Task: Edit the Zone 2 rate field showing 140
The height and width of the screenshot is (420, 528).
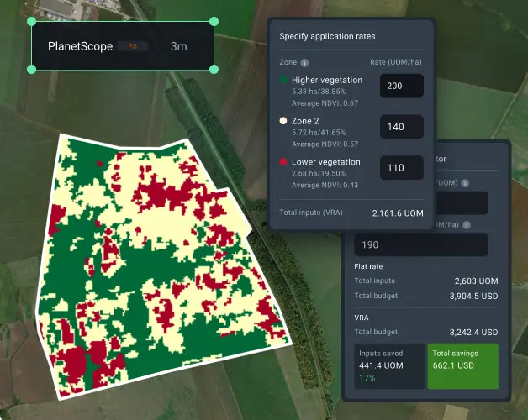Action: point(401,127)
